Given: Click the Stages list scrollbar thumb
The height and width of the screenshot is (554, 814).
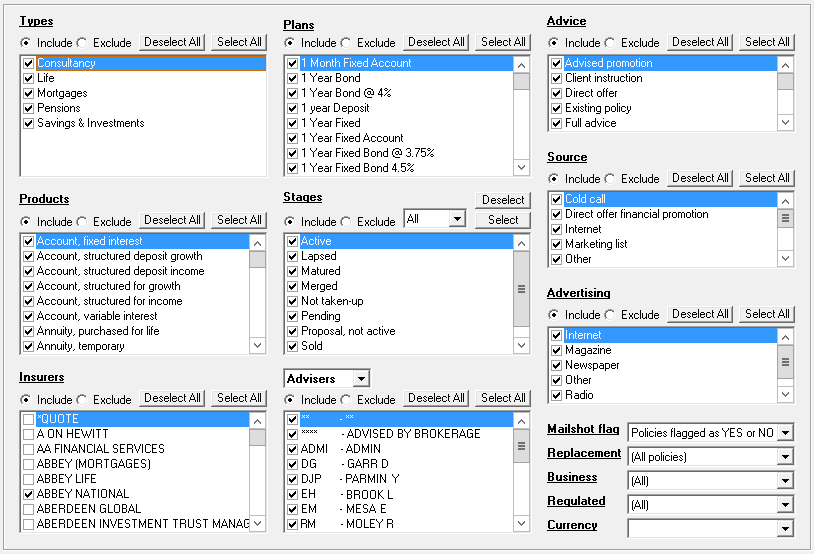Looking at the screenshot, I should point(521,289).
